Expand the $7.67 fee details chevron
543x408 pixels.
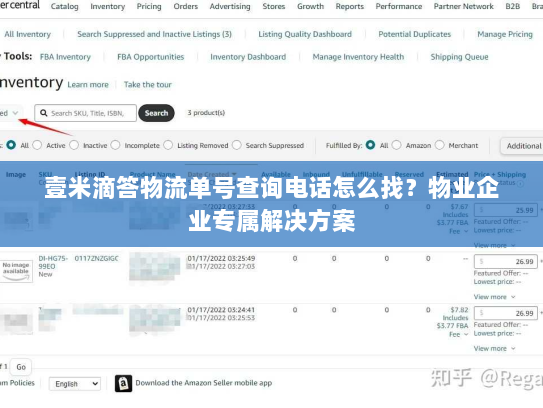[466, 231]
